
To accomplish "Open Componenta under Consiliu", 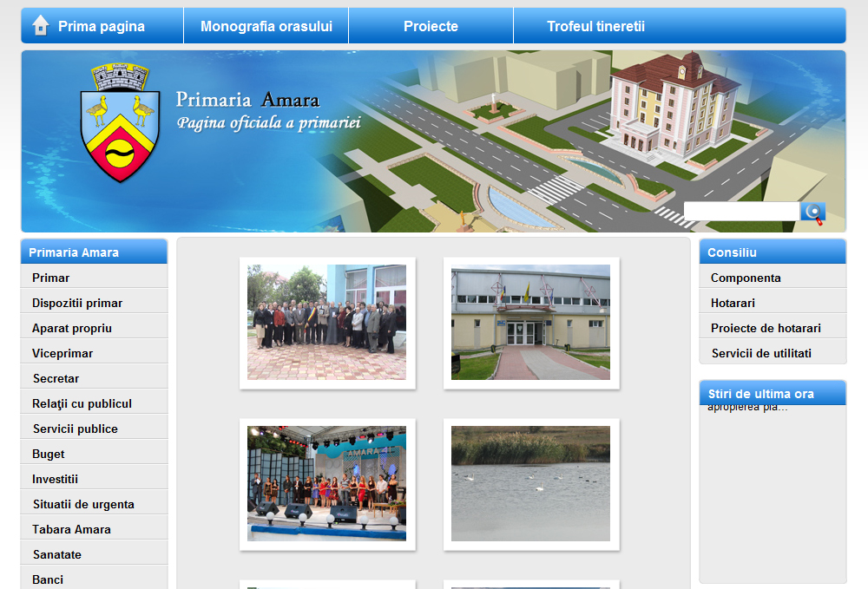I will tap(746, 278).
